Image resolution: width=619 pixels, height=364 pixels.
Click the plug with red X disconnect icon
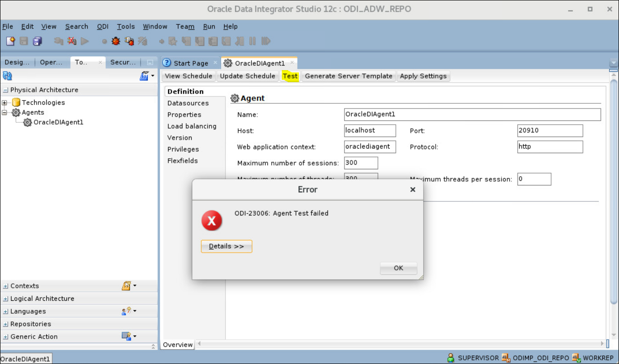tap(72, 41)
